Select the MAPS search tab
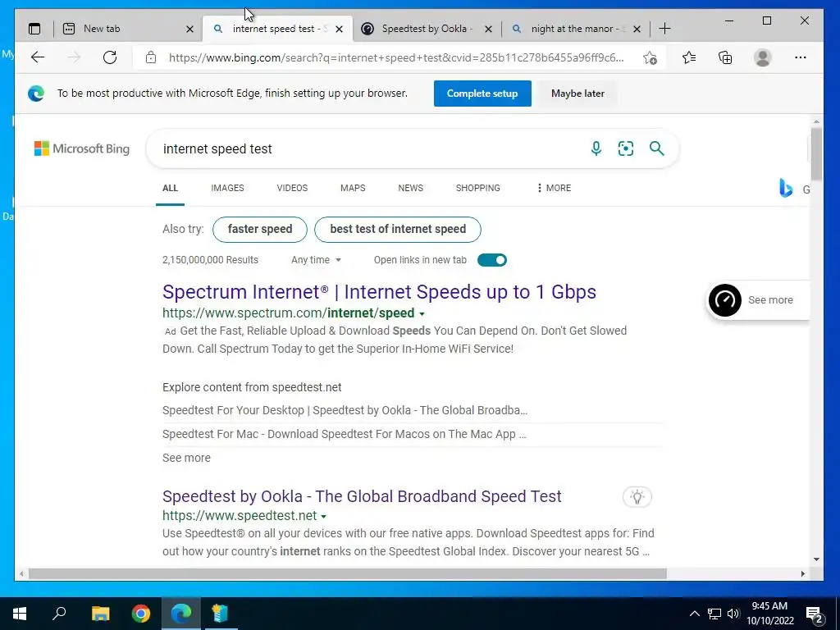840x630 pixels. (x=353, y=188)
